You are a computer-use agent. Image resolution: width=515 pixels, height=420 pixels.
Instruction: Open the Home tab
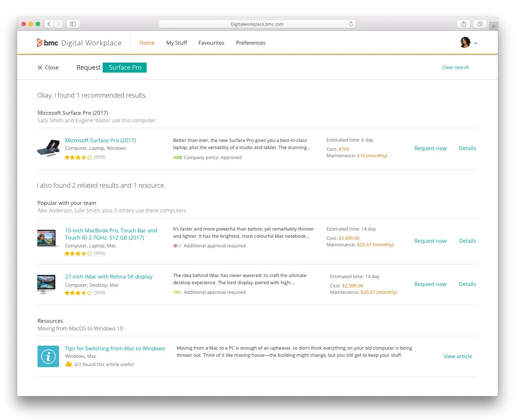(x=147, y=43)
